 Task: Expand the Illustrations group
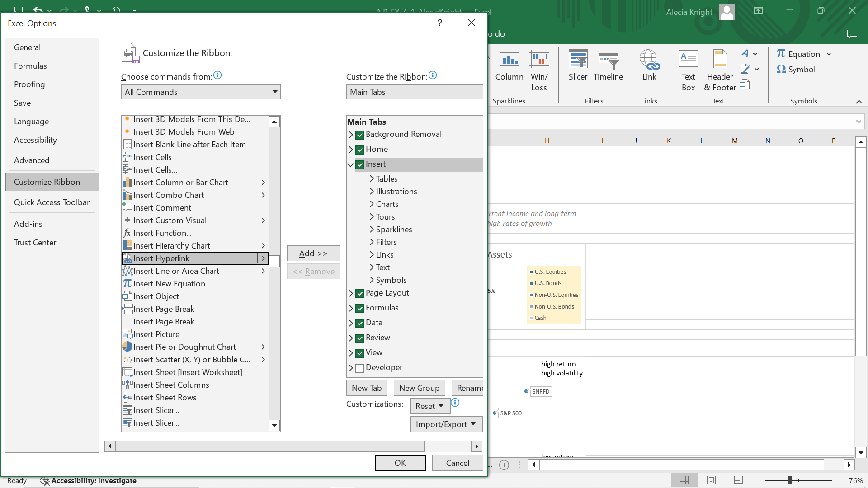click(372, 192)
